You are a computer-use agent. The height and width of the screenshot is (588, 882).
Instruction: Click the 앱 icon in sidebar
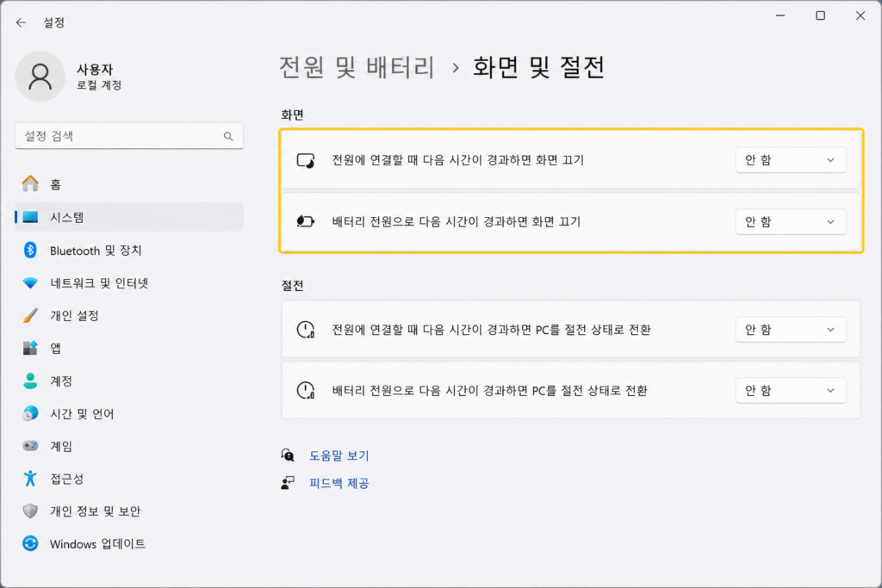(30, 348)
